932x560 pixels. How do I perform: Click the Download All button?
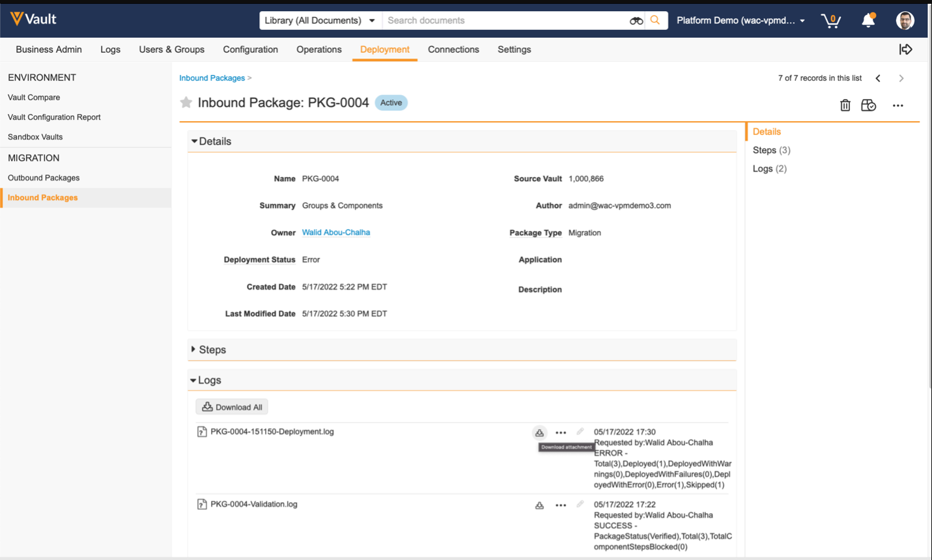pyautogui.click(x=232, y=407)
